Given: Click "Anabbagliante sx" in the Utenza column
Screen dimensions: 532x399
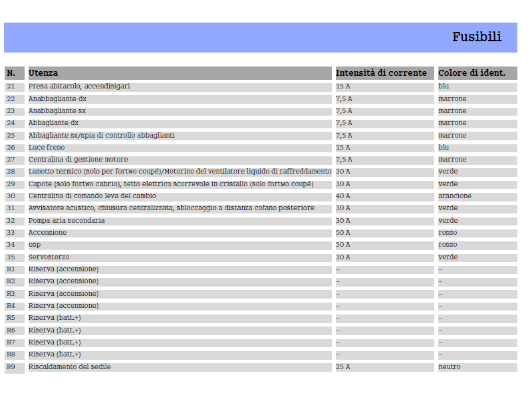Looking at the screenshot, I should click(x=57, y=111).
